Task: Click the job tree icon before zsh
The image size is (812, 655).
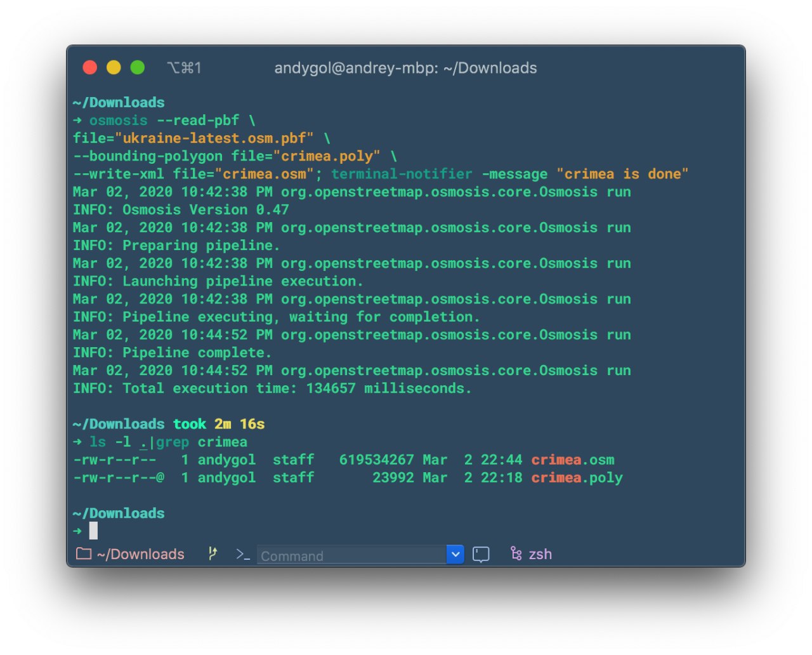Action: (x=516, y=554)
